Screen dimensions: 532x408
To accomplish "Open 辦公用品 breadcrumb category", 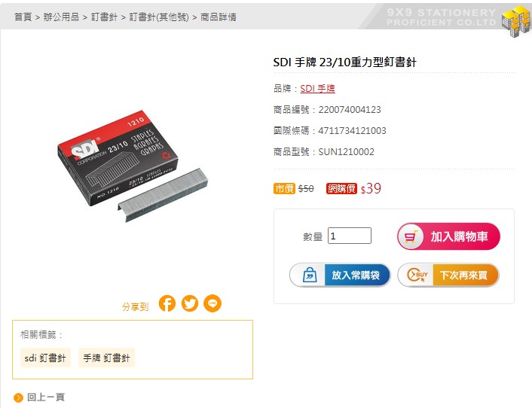I will coord(61,17).
